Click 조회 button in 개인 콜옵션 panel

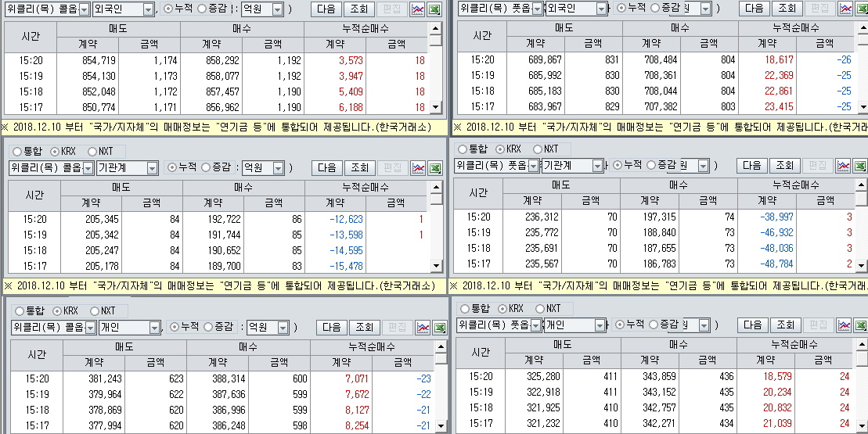click(363, 327)
